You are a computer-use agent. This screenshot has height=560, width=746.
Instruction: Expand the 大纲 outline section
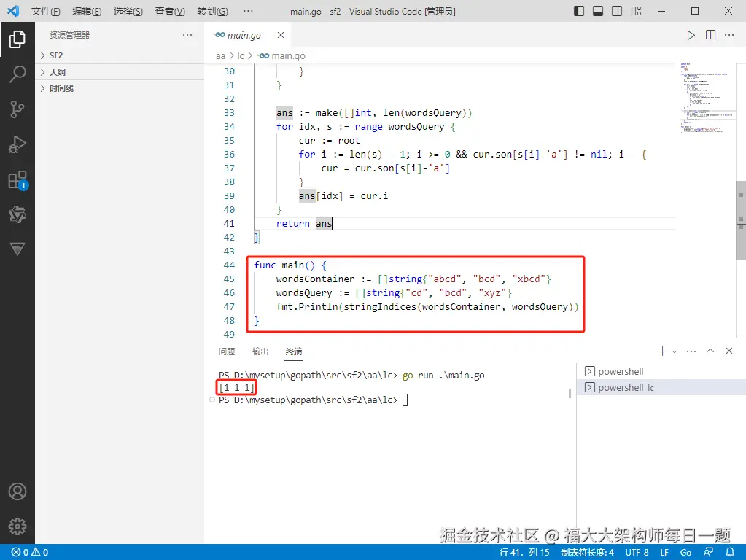click(x=120, y=72)
